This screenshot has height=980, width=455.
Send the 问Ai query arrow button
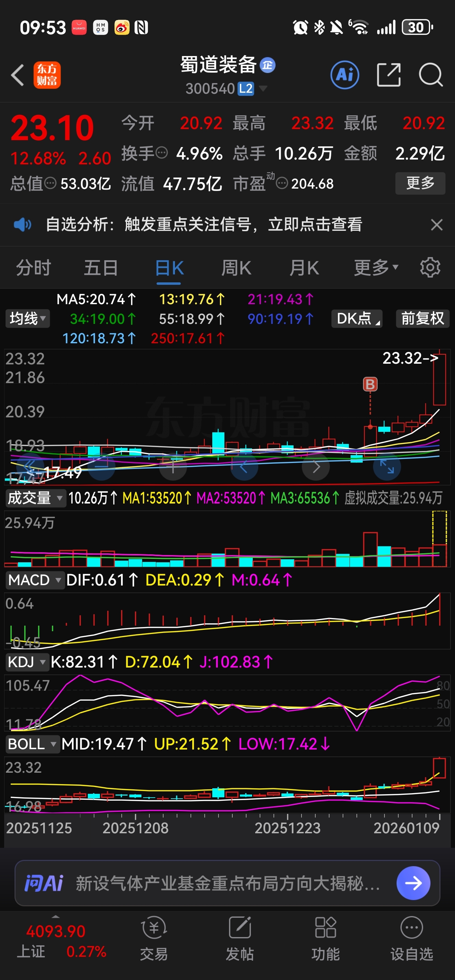point(413,883)
